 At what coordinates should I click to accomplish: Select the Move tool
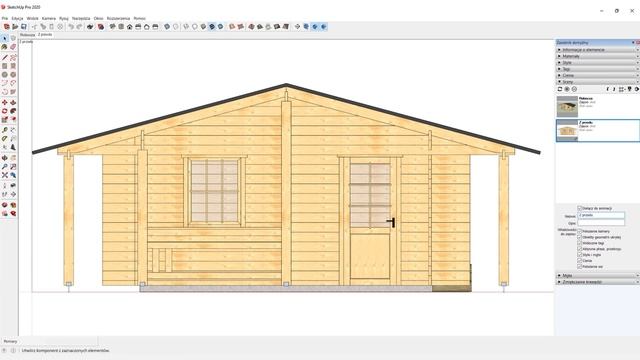[x=4, y=102]
